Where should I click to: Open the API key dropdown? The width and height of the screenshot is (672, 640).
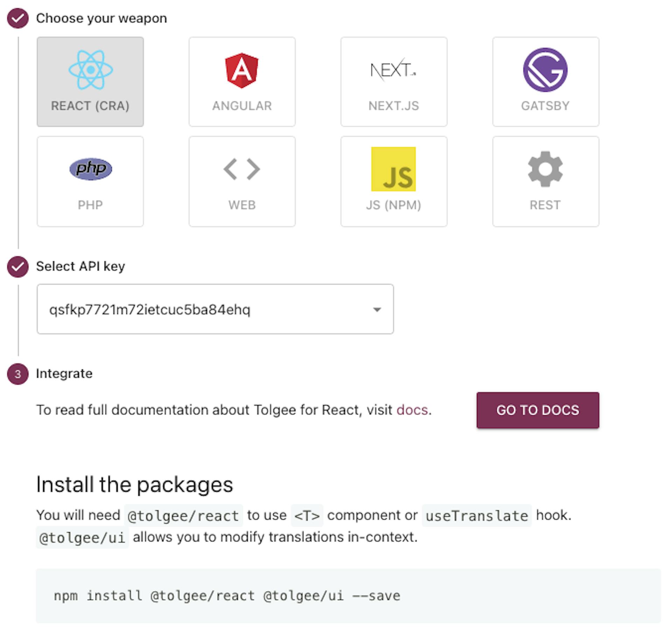(215, 309)
